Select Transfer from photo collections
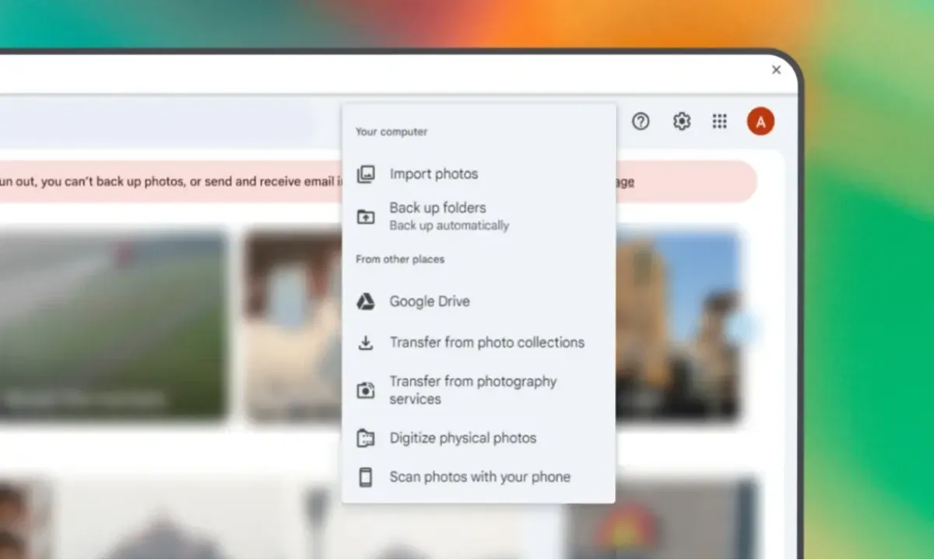The height and width of the screenshot is (560, 934). coord(486,342)
